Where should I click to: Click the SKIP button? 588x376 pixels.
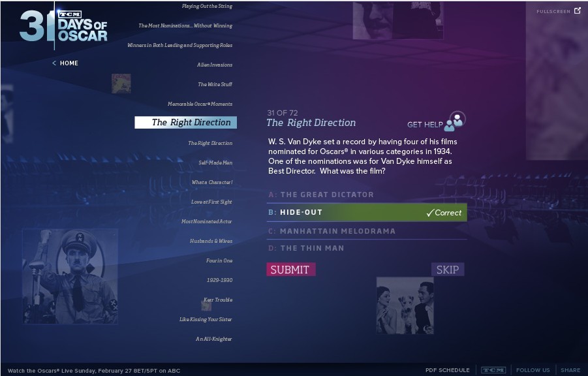tap(448, 270)
